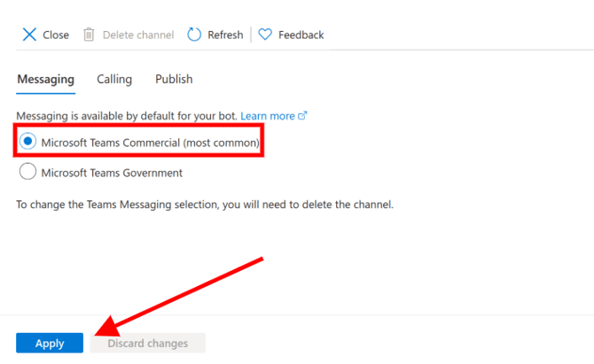594x364 pixels.
Task: Click the Refresh circular arrow icon
Action: 194,35
